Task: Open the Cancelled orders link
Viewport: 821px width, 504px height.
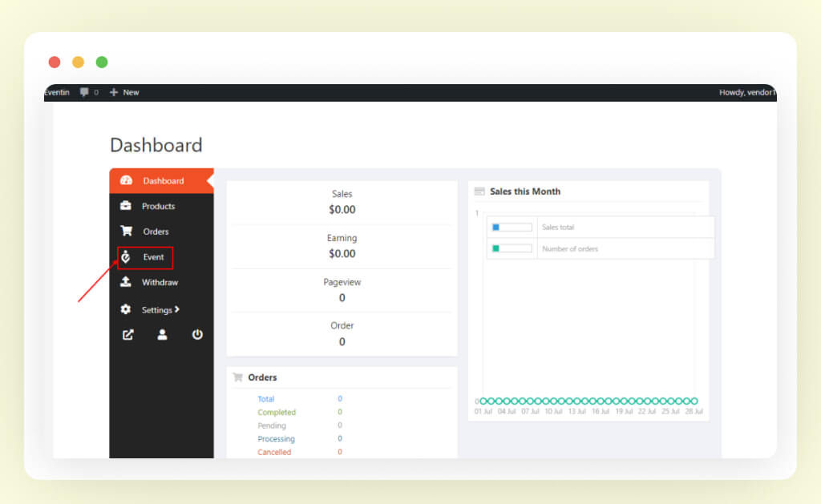Action: (274, 452)
